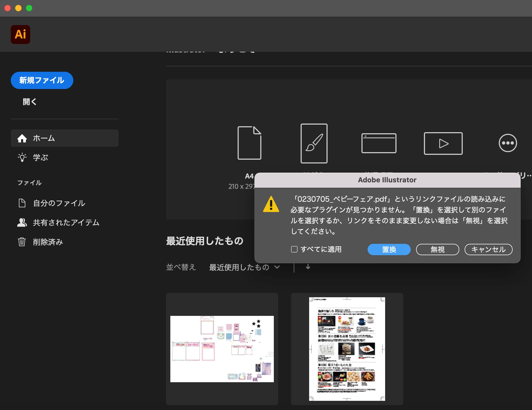The height and width of the screenshot is (410, 532).
Task: Go to 学ぶ in the sidebar
Action: tap(40, 158)
